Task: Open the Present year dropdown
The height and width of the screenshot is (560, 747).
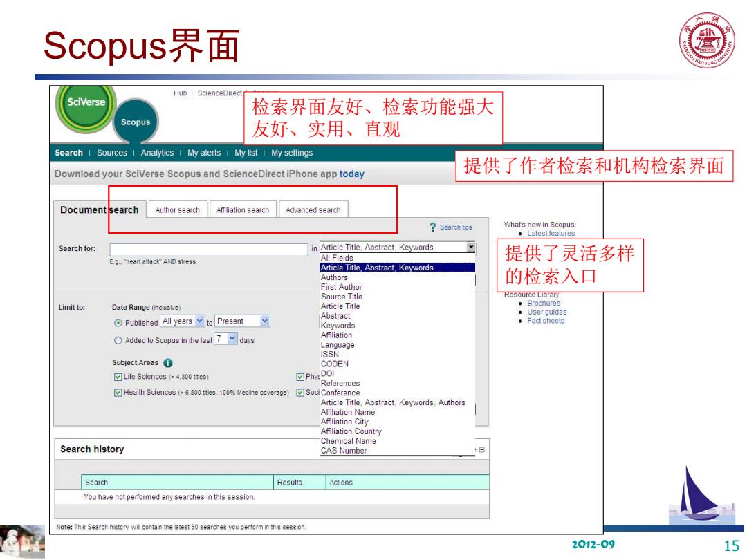Action: (x=243, y=321)
